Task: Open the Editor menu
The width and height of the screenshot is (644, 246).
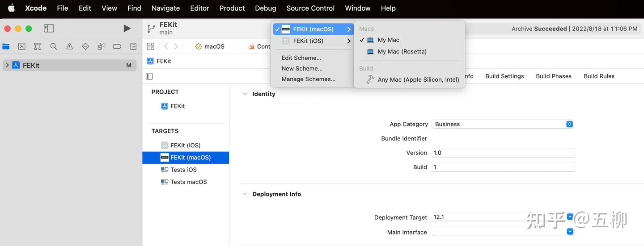Action: pos(199,8)
